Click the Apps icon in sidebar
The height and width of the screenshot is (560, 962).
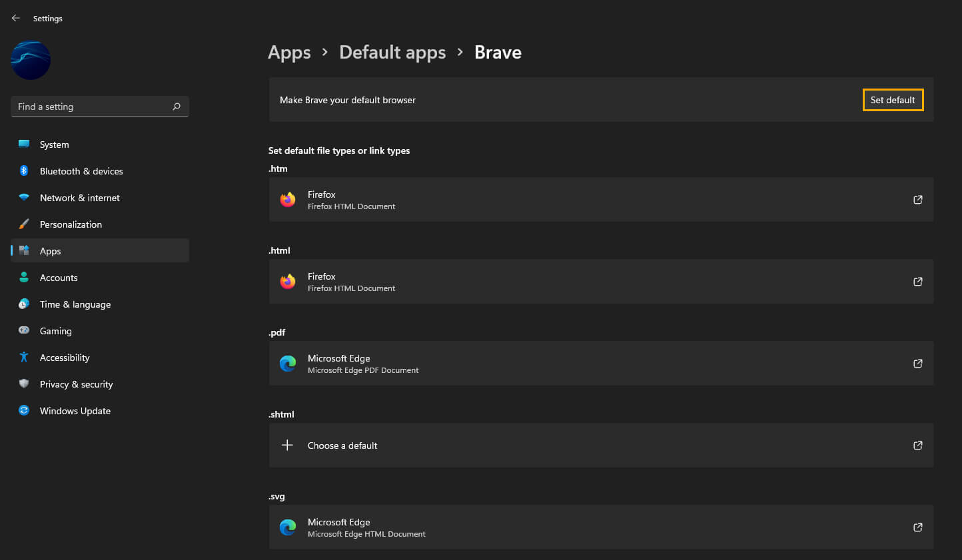click(24, 250)
